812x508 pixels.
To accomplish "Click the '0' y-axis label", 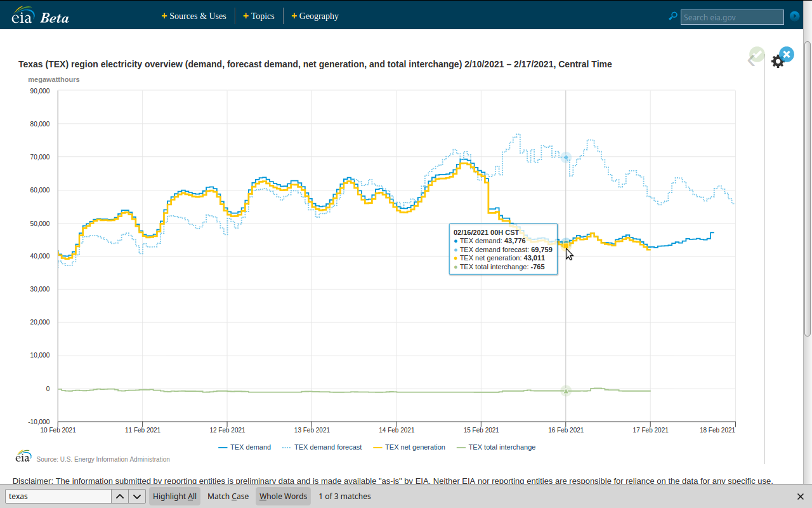I will 48,389.
